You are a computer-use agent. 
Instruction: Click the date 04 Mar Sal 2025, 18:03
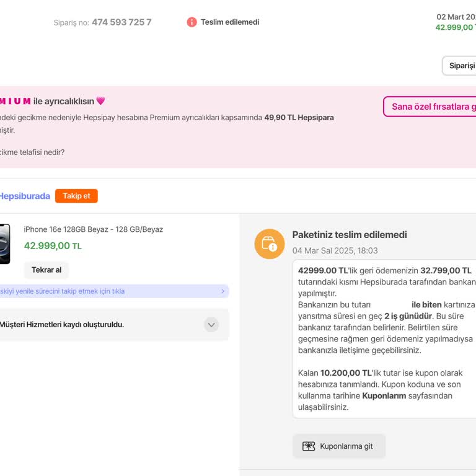point(335,251)
